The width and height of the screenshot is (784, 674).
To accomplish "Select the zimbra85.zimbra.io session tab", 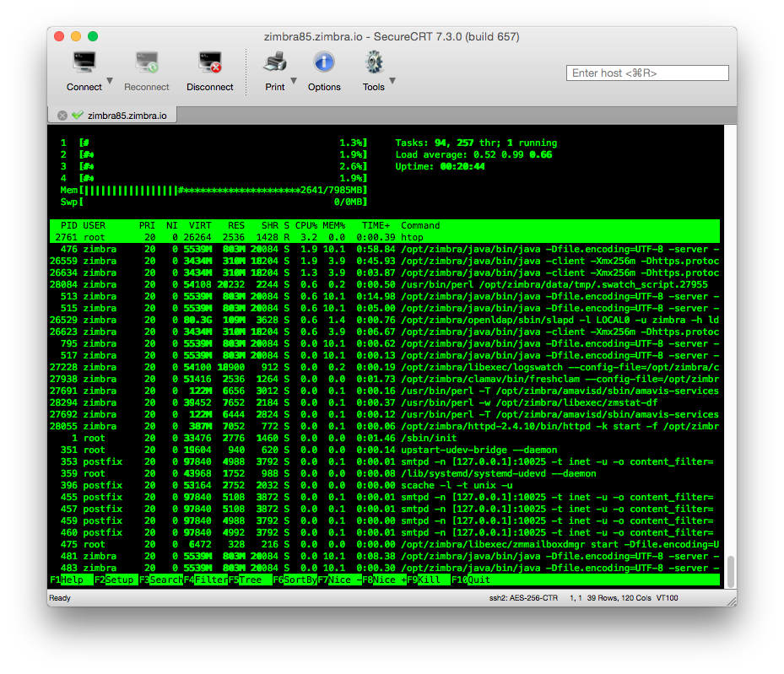I will tap(112, 116).
